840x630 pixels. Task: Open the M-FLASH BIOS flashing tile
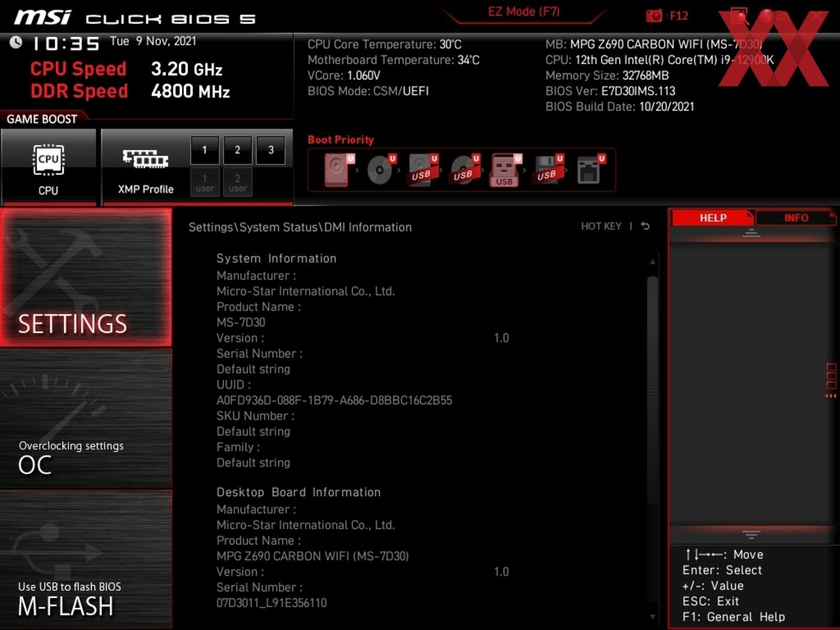(x=86, y=560)
